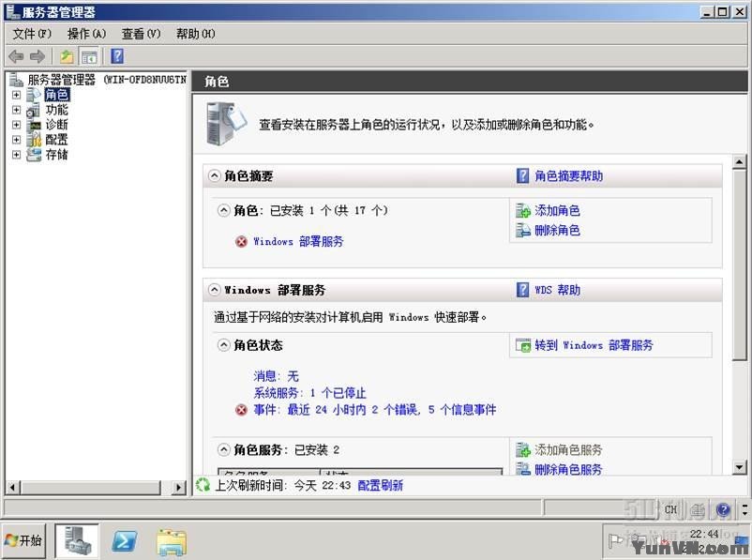Click the 诊断 node icon in tree
This screenshot has height=560, width=752.
[x=34, y=125]
